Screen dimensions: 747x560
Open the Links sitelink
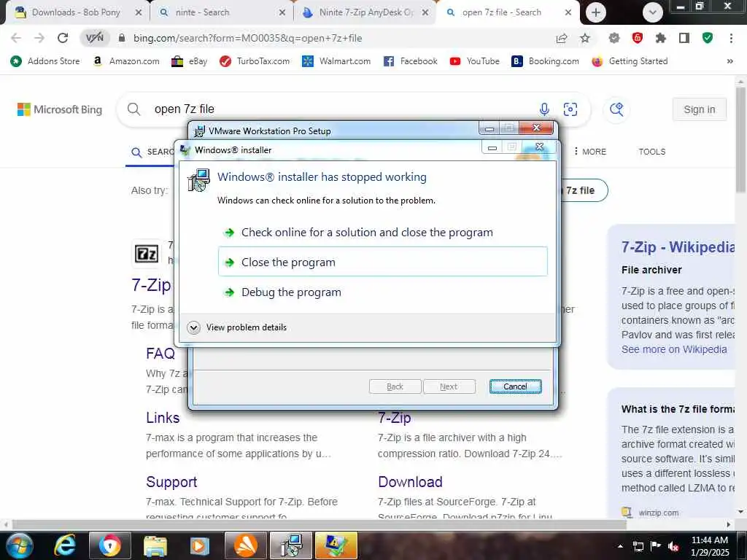(163, 418)
